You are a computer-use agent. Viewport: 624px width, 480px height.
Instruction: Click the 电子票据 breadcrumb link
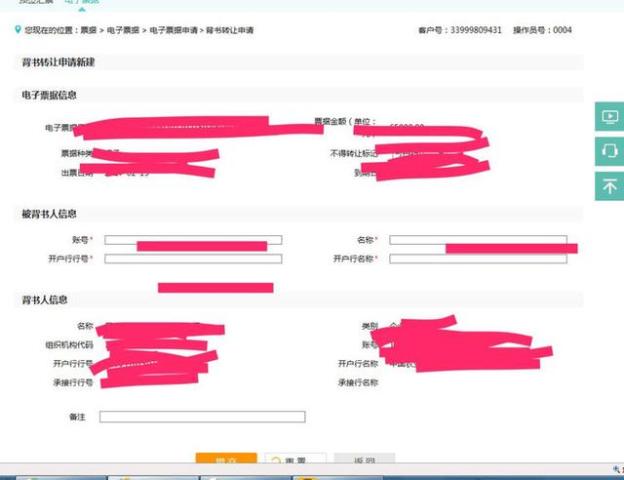pos(123,30)
